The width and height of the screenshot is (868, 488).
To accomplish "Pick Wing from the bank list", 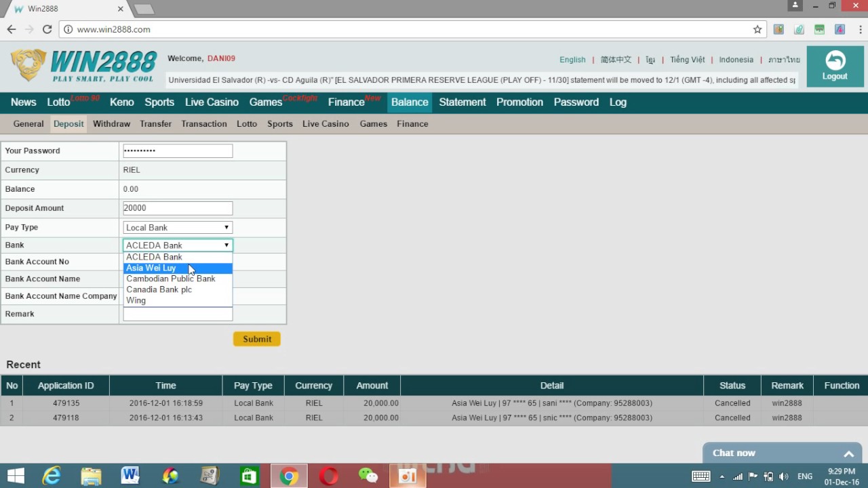I will 178,300.
